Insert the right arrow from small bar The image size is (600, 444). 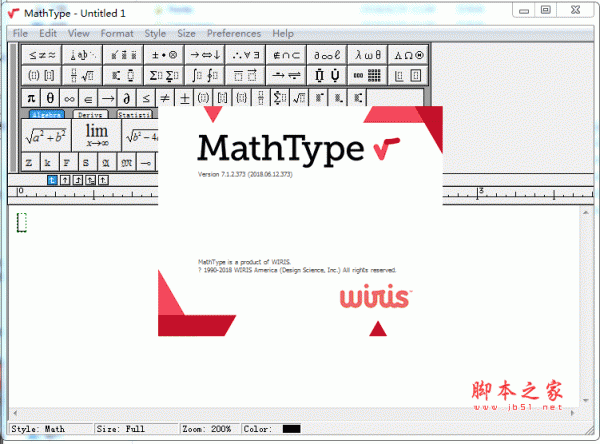[x=108, y=98]
